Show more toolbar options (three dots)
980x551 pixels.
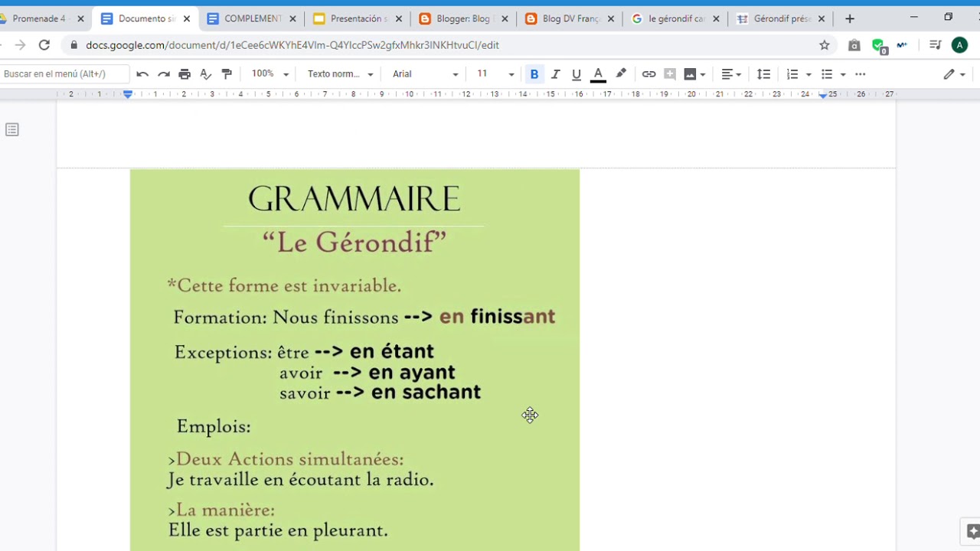(x=861, y=74)
